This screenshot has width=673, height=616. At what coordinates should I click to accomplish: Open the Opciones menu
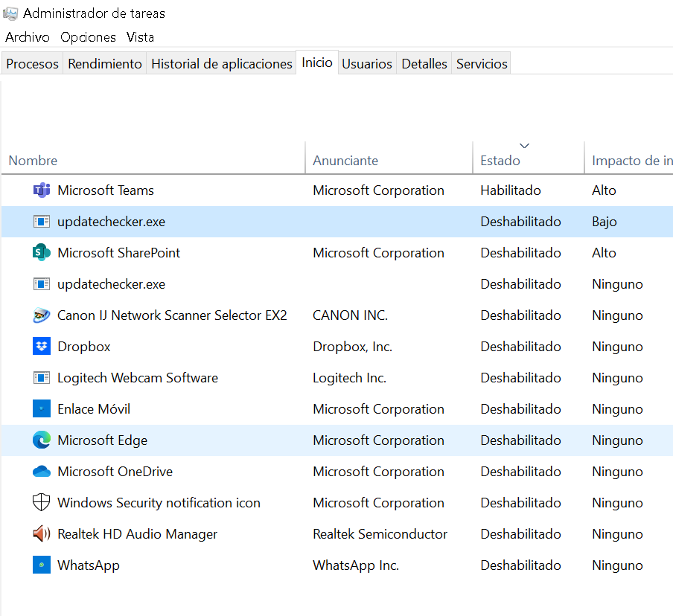coord(88,37)
